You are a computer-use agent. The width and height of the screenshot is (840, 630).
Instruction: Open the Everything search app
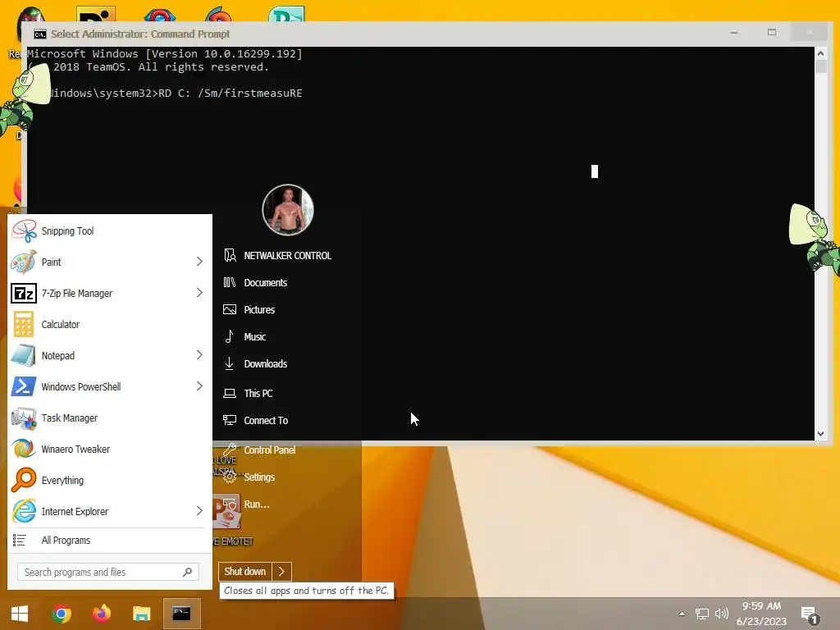[109, 480]
